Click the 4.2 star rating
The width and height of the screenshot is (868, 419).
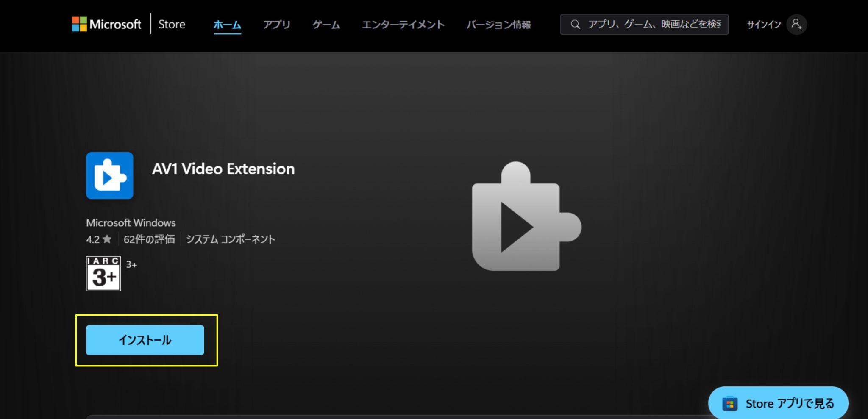(x=99, y=239)
